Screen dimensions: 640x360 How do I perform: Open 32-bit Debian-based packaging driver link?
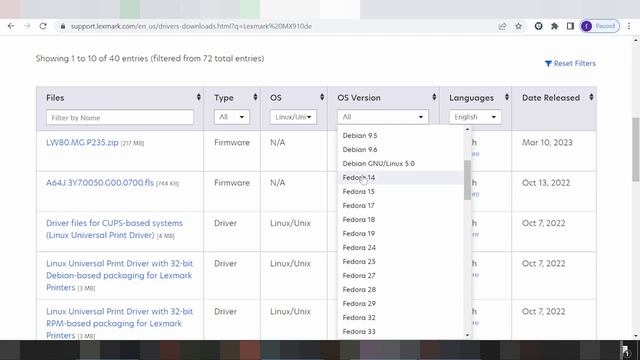click(x=120, y=276)
